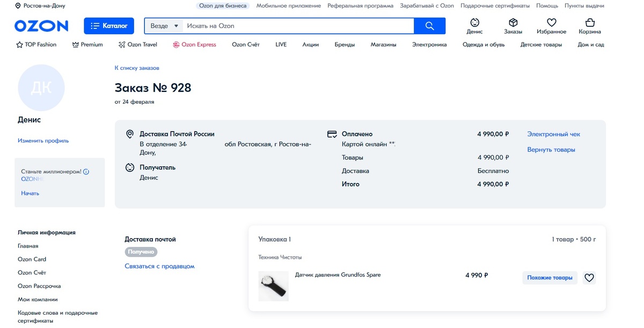Click Похожие товары button
This screenshot has height=328, width=644.
coord(550,278)
